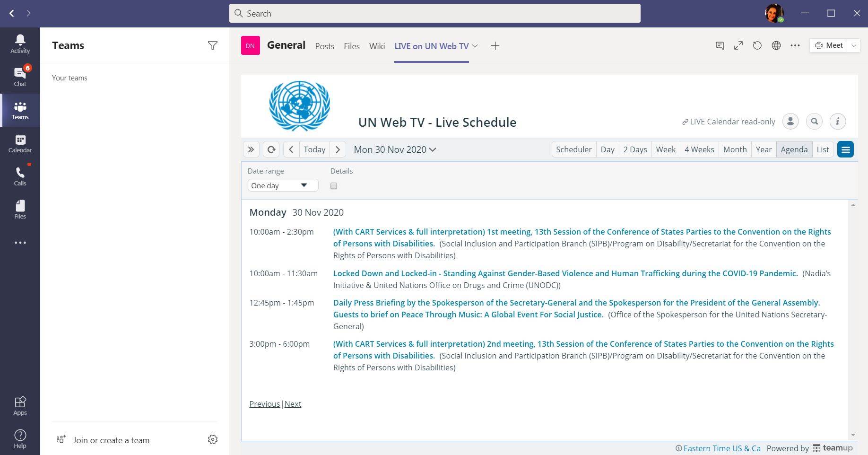Image resolution: width=868 pixels, height=455 pixels.
Task: Start a meeting with Meet button
Action: click(x=828, y=45)
